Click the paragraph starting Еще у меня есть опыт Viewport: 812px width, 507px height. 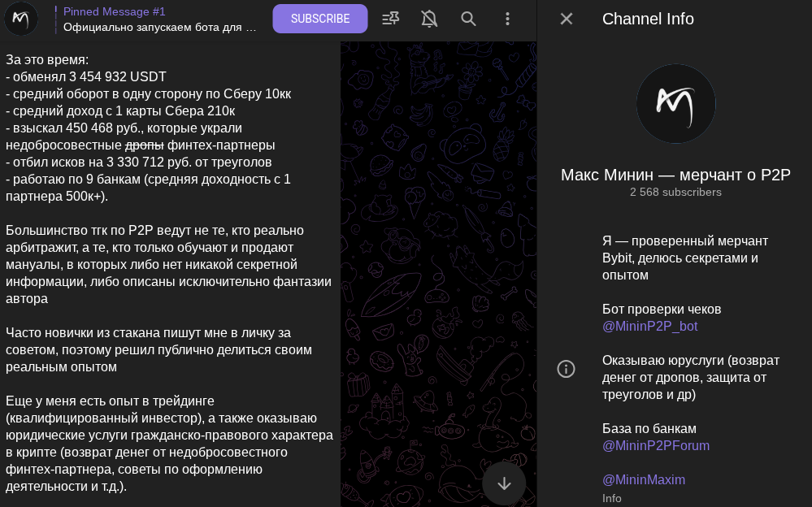click(169, 444)
